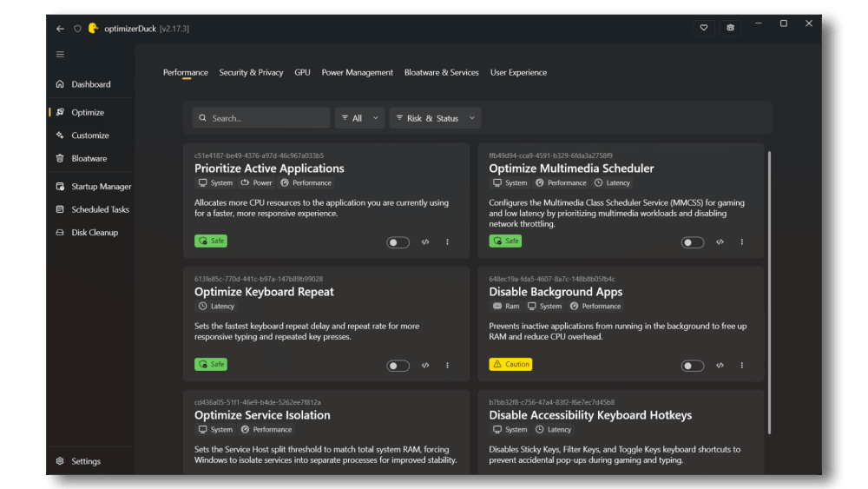Click Safe badge on Optimize Multimedia Scheduler
This screenshot has width=868, height=489.
point(505,241)
